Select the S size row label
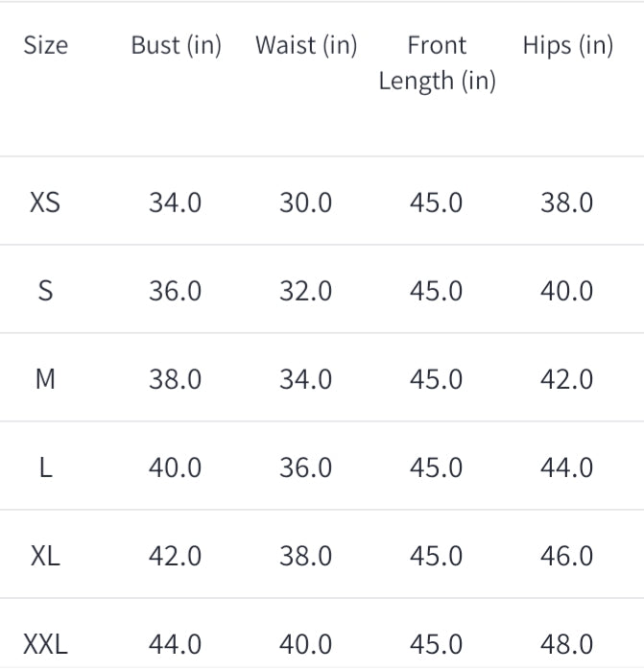The image size is (644, 671). pos(45,291)
